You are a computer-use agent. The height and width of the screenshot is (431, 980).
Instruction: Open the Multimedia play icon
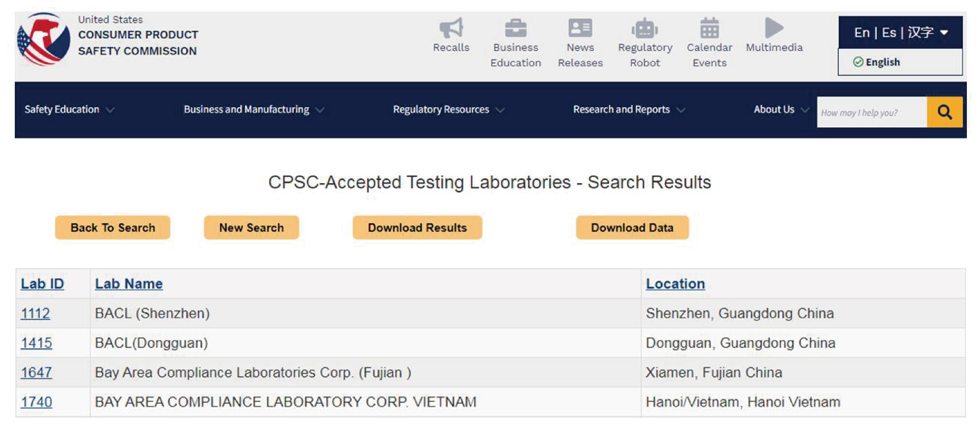[x=774, y=28]
